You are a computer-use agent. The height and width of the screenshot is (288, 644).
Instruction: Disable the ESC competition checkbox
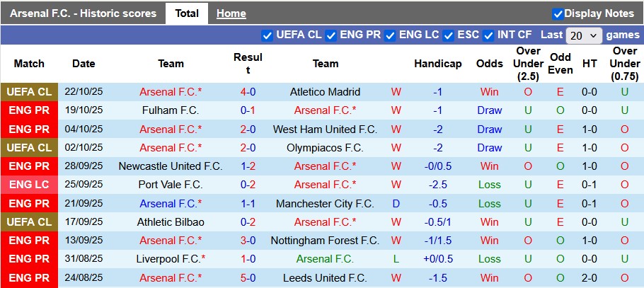[x=449, y=35]
